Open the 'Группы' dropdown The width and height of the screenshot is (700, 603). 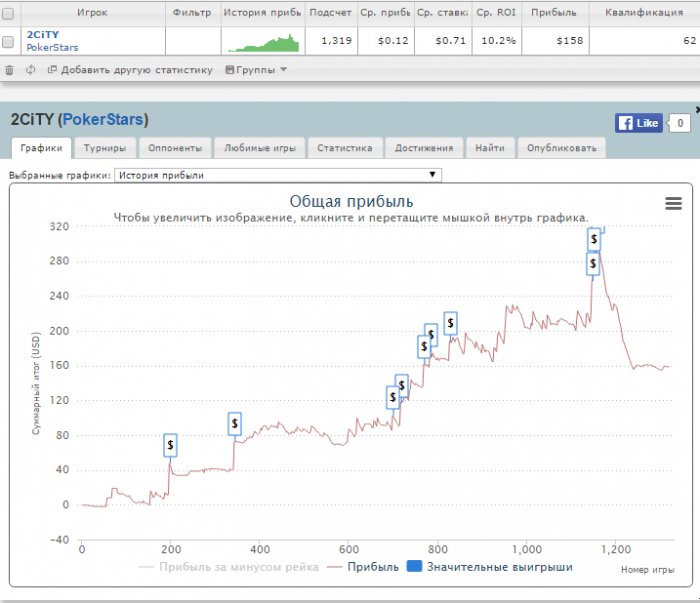tap(256, 70)
